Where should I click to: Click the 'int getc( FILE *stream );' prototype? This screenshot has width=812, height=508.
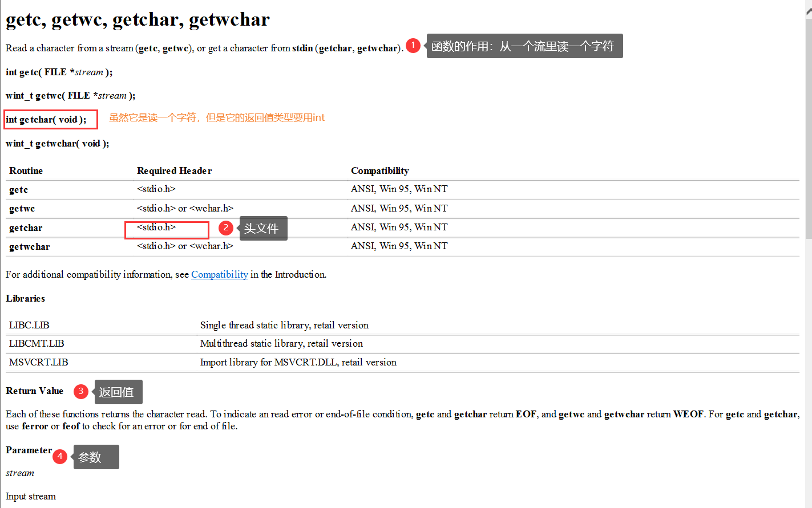click(59, 72)
